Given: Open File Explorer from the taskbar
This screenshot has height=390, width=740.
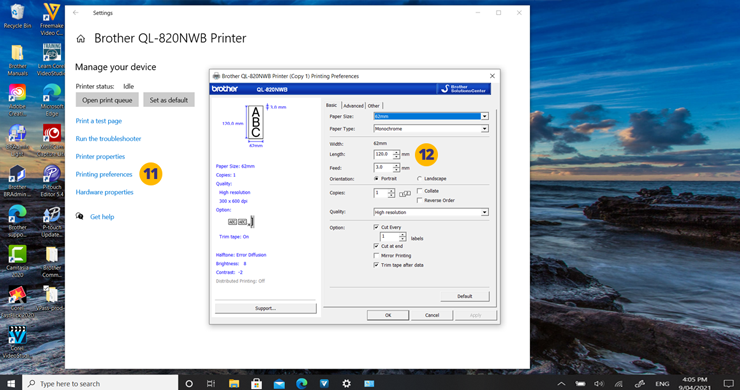Looking at the screenshot, I should 234,383.
